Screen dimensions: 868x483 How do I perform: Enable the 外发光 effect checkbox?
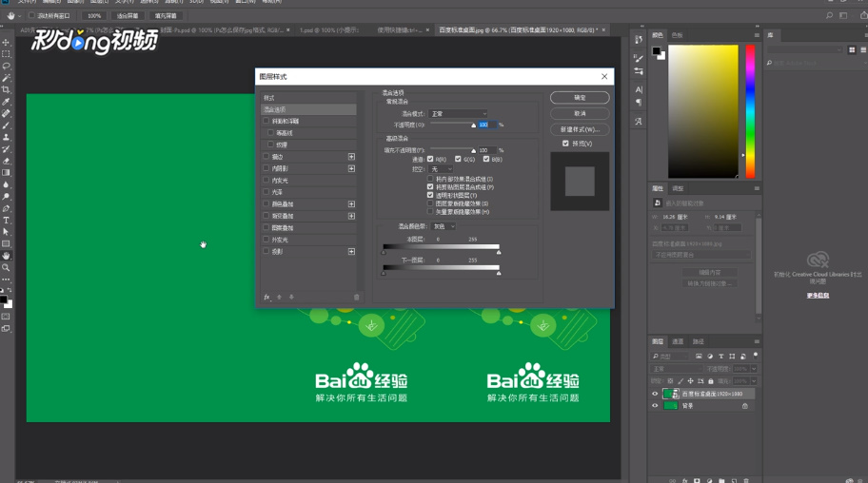(266, 240)
